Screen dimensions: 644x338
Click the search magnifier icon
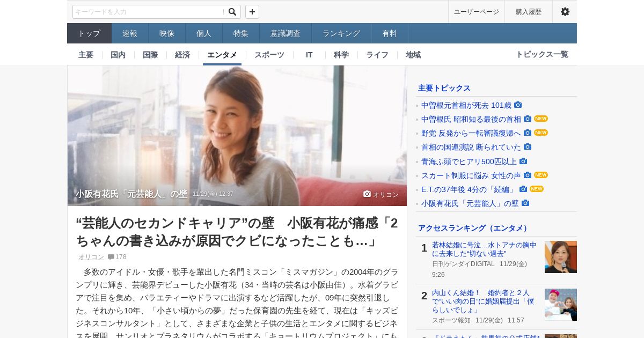[x=232, y=12]
